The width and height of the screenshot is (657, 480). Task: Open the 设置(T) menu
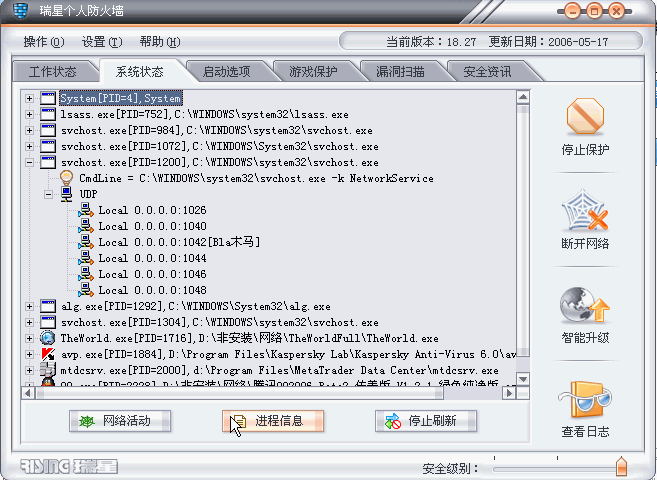coord(102,42)
